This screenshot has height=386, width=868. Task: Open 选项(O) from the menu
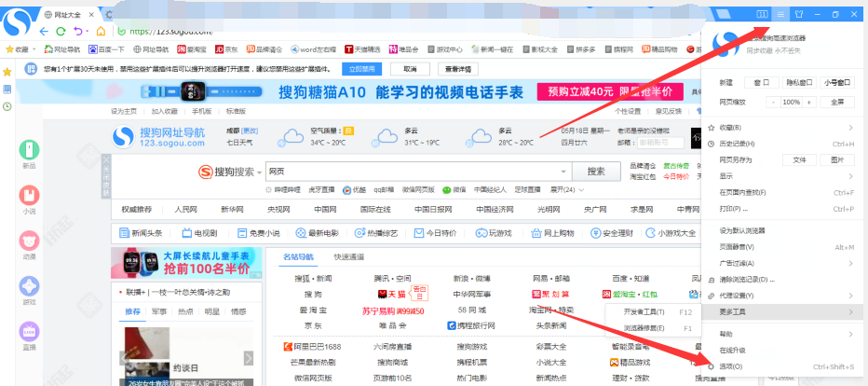(x=730, y=366)
